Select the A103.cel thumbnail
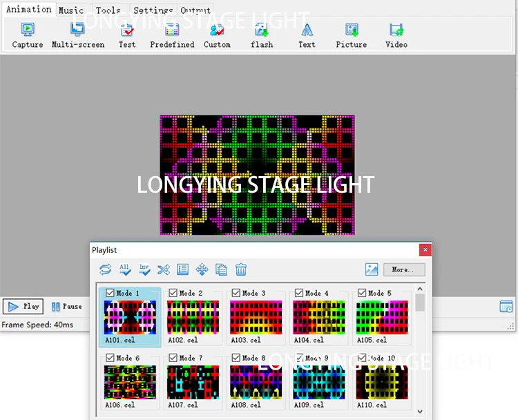The image size is (518, 420). click(256, 317)
